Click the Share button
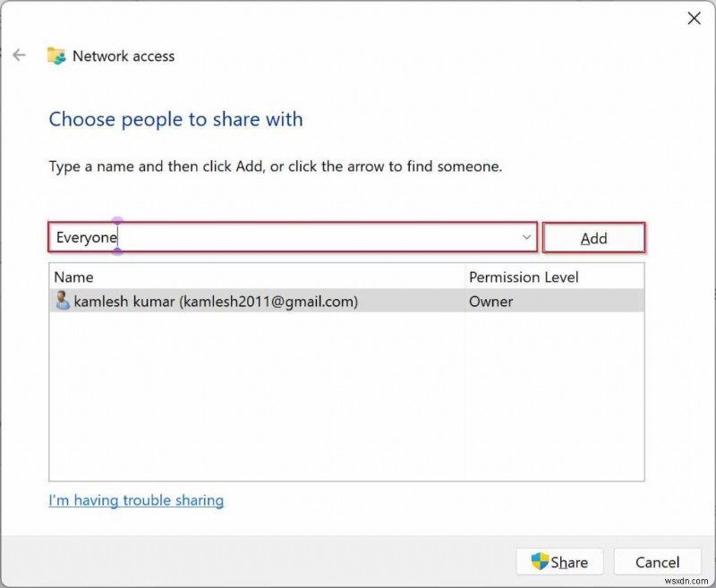This screenshot has width=716, height=588. click(559, 562)
